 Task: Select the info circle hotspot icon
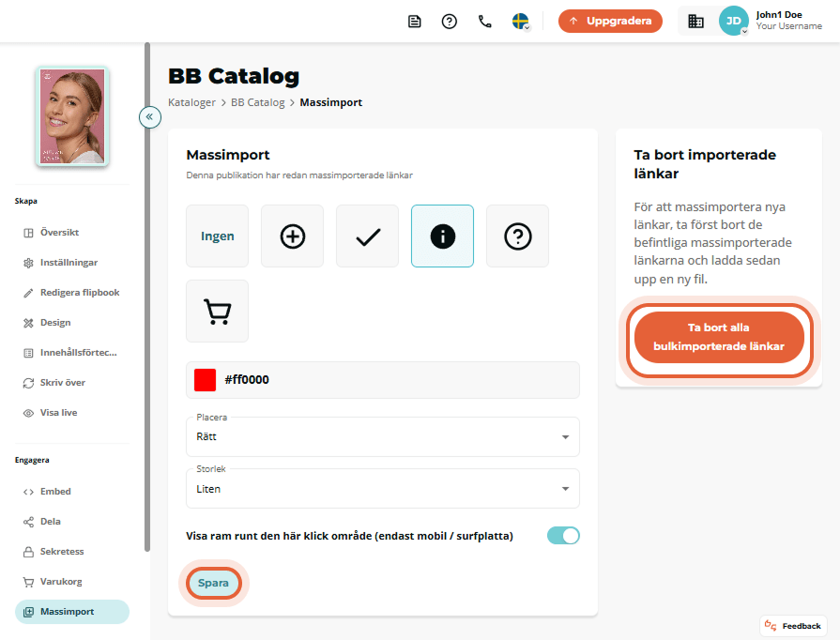(x=442, y=236)
